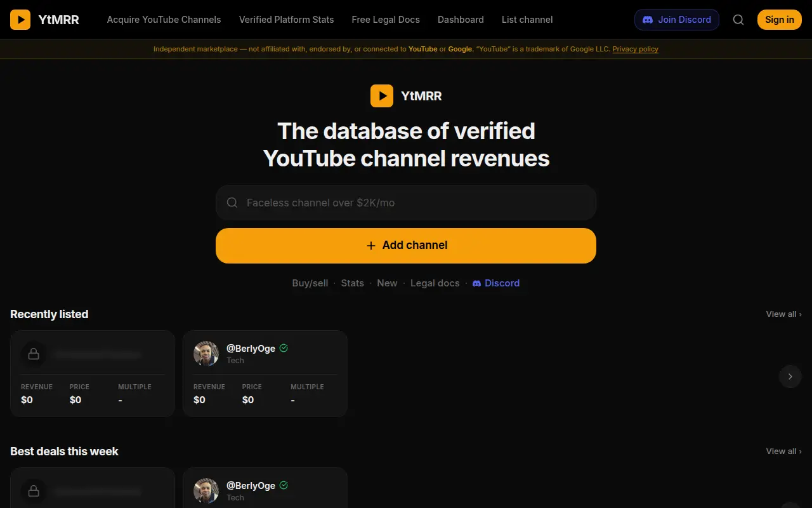Open the search magnifier icon in header
Image resolution: width=812 pixels, height=508 pixels.
click(x=738, y=20)
